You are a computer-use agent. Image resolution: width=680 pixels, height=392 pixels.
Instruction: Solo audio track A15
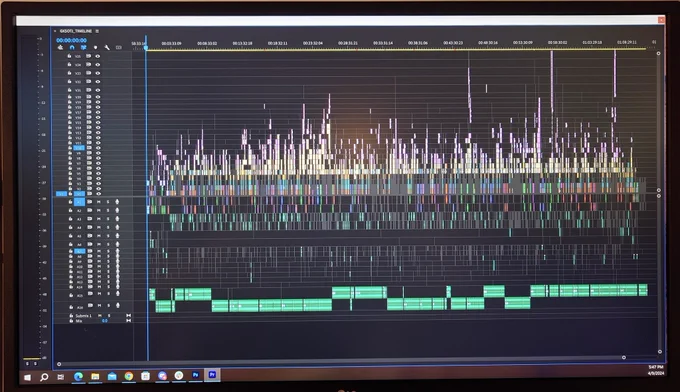pos(108,294)
